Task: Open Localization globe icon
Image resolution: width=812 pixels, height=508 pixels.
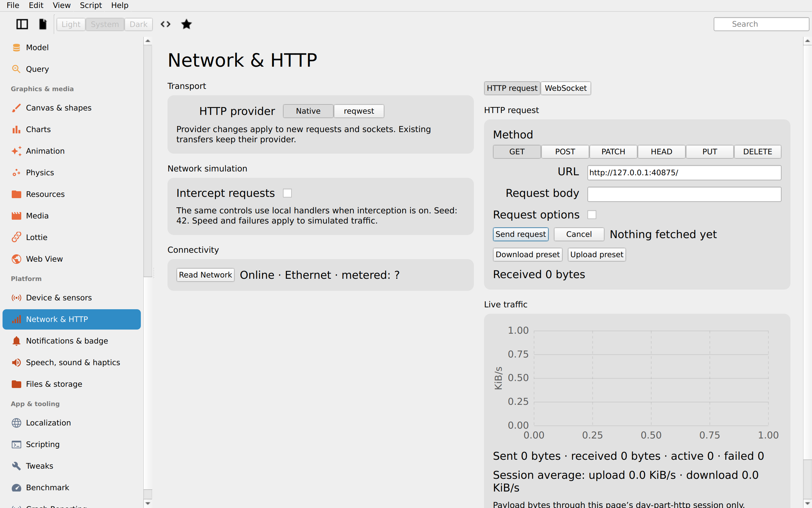Action: coord(16,423)
